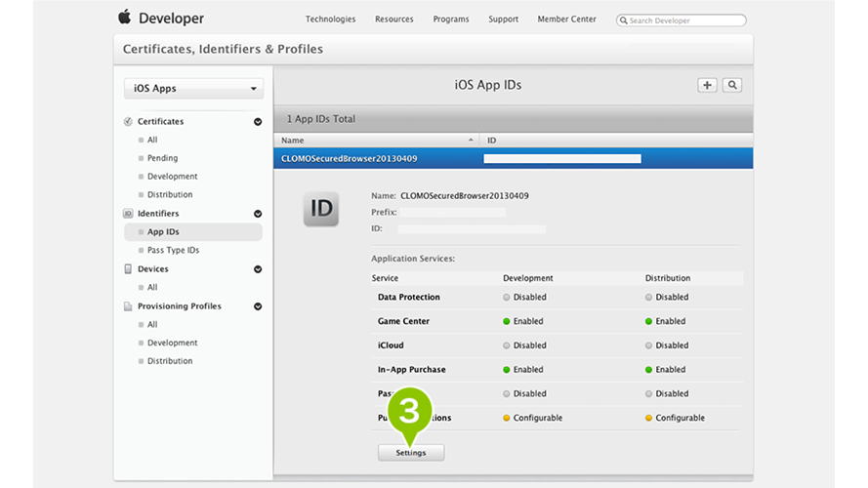
Task: Click the magnifier icon in Search Developer
Action: (x=623, y=20)
